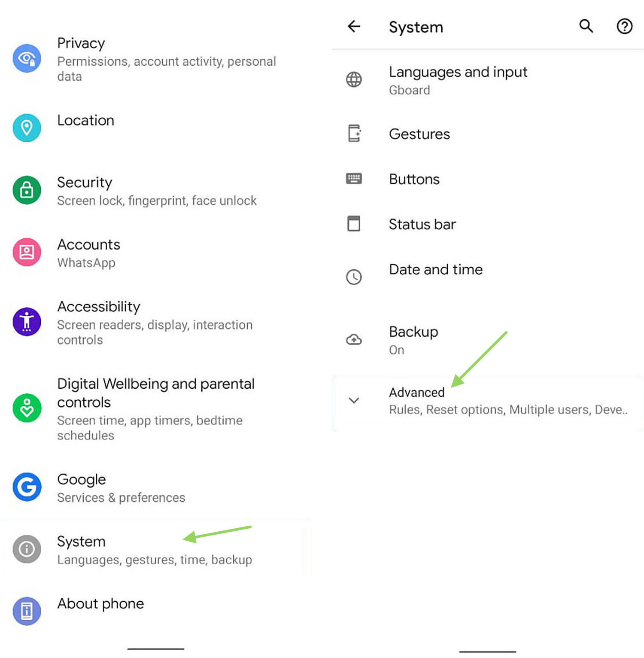Open Location via its pin icon

click(x=27, y=128)
